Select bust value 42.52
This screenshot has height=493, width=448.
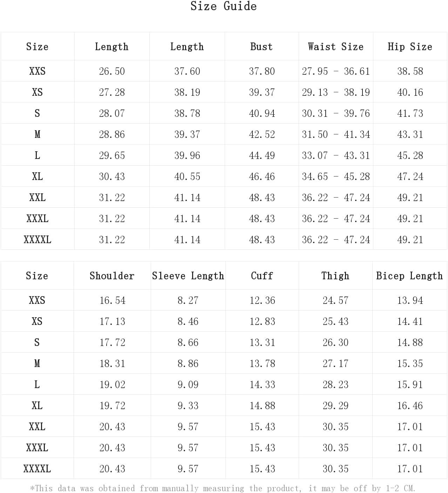click(x=262, y=134)
